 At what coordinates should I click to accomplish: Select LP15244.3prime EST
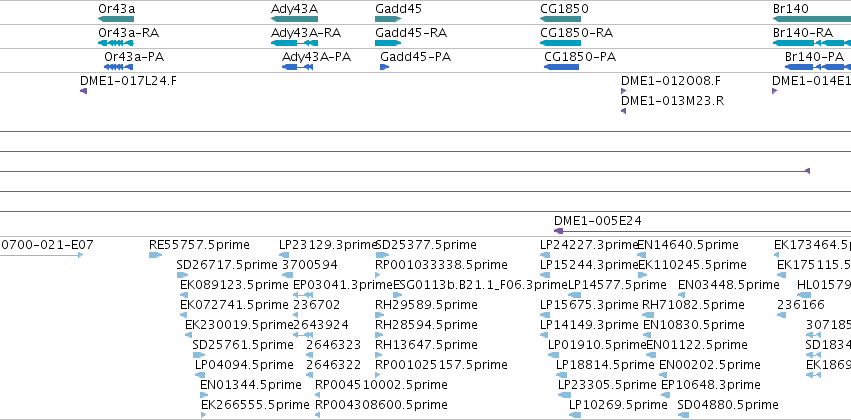545,275
